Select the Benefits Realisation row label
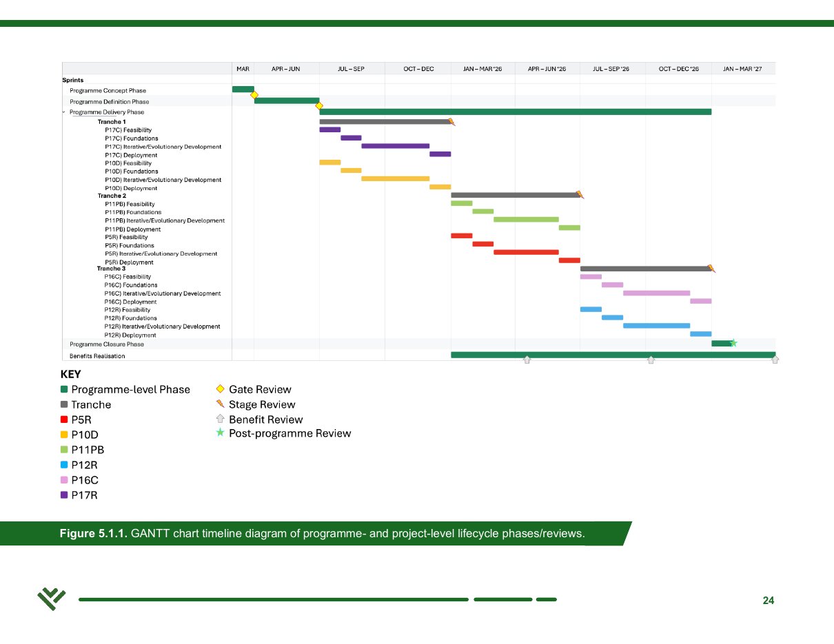834x644 pixels. [97, 356]
